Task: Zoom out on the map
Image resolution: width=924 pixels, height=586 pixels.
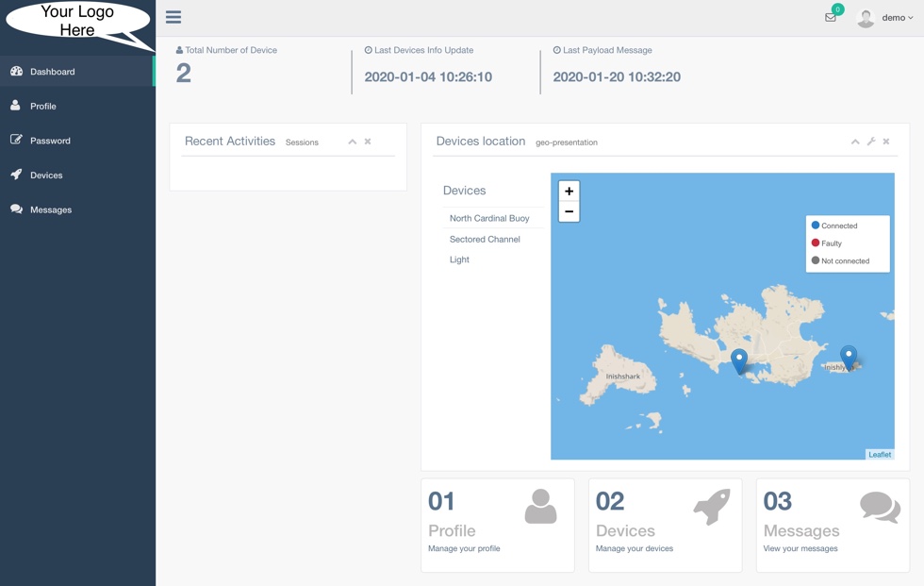Action: [569, 212]
